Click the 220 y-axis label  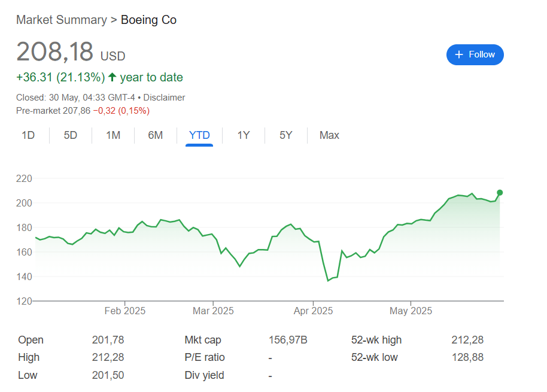click(24, 178)
